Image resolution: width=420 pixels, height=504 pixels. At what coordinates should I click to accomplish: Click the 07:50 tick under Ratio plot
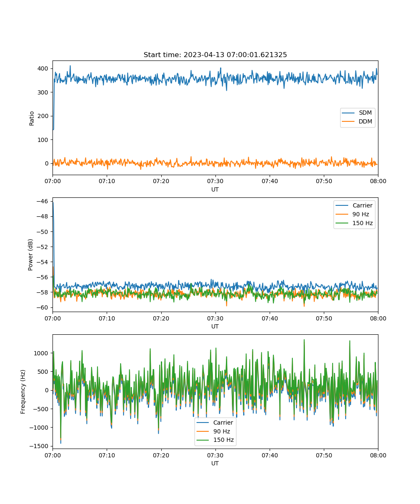pos(324,181)
